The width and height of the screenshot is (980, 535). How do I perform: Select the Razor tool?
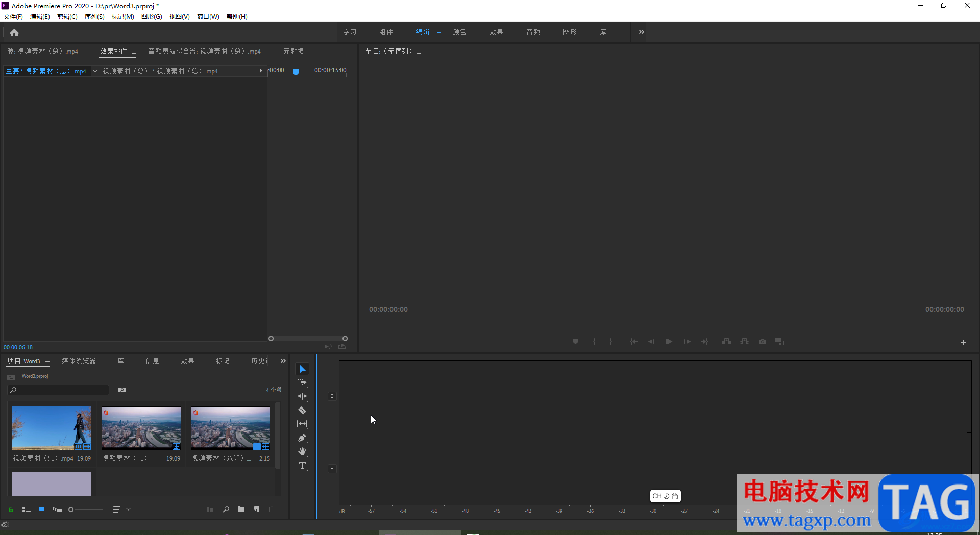[302, 410]
